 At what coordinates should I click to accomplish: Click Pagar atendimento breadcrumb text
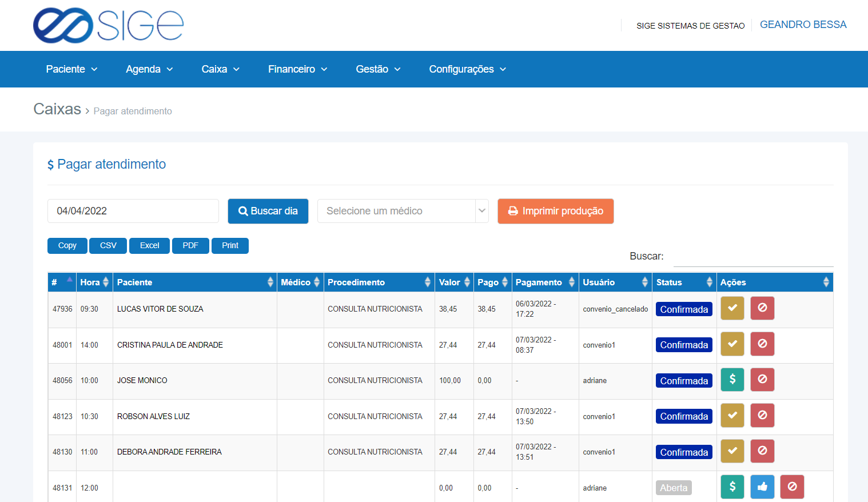click(x=133, y=111)
